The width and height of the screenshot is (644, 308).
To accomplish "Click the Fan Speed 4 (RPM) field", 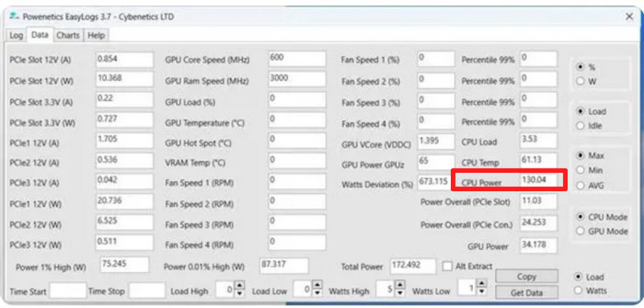I will pyautogui.click(x=297, y=242).
